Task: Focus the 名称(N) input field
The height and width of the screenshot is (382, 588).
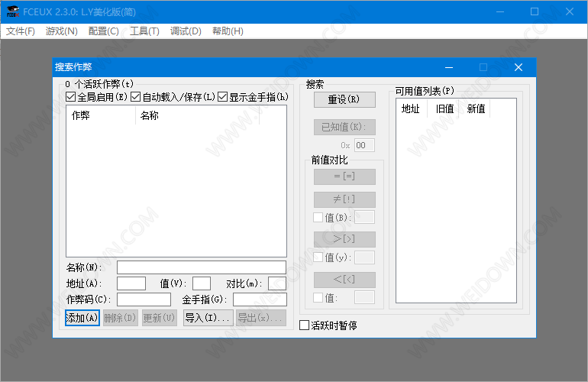Action: (202, 267)
